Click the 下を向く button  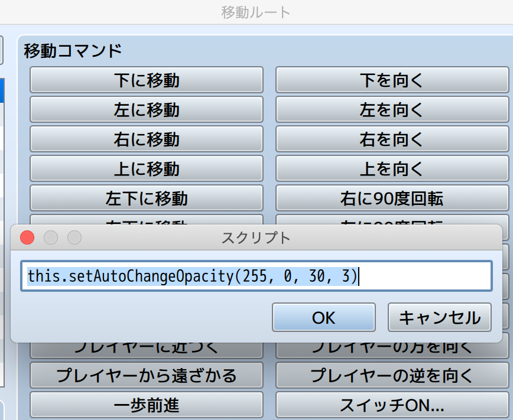coord(392,80)
